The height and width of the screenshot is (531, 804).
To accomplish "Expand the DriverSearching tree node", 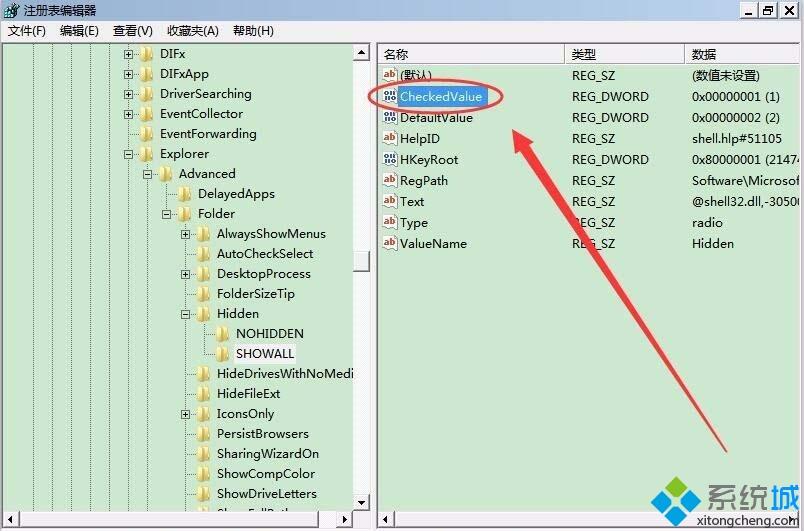I will [x=128, y=94].
